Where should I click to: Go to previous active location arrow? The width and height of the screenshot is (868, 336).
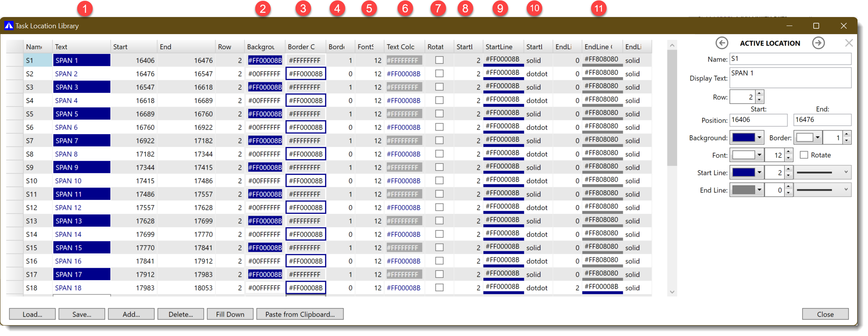tap(721, 43)
